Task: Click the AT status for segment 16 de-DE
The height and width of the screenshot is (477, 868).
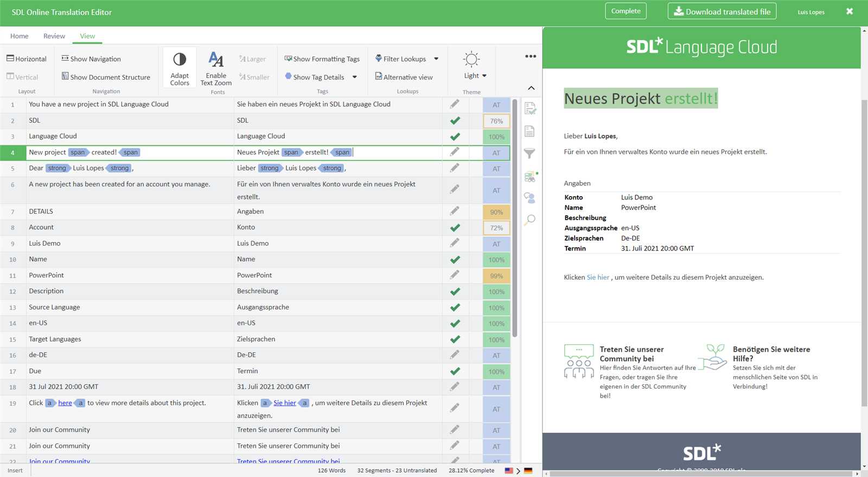Action: 496,356
